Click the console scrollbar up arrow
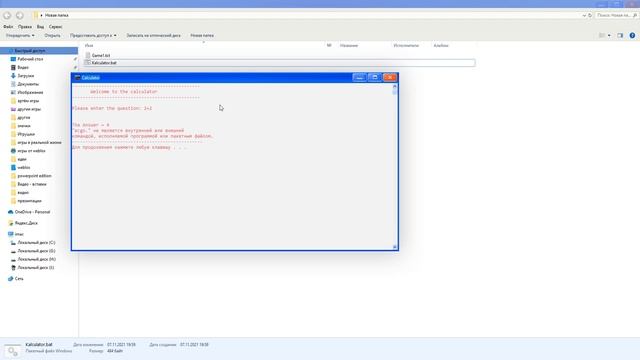 pyautogui.click(x=395, y=86)
